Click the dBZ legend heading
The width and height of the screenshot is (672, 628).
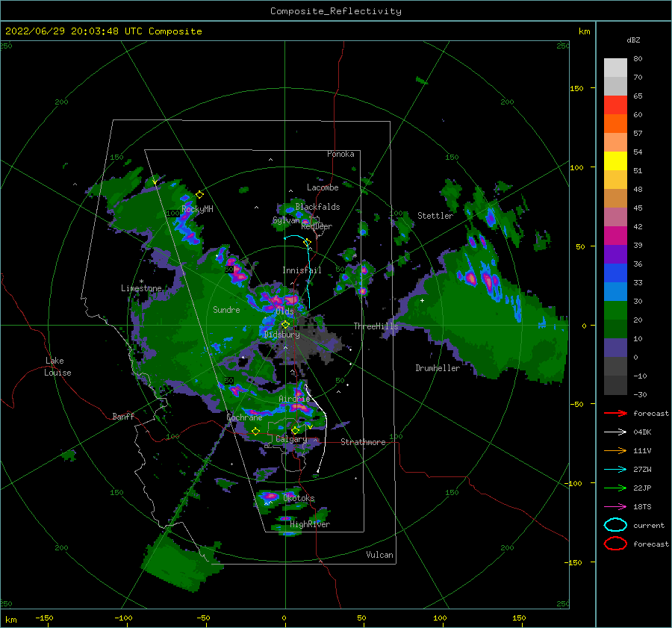[633, 40]
